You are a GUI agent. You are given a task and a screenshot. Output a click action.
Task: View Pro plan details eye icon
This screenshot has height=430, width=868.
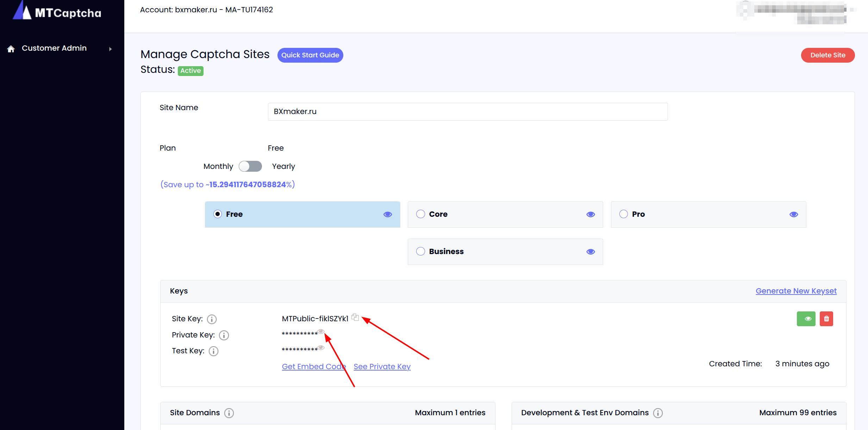tap(793, 215)
